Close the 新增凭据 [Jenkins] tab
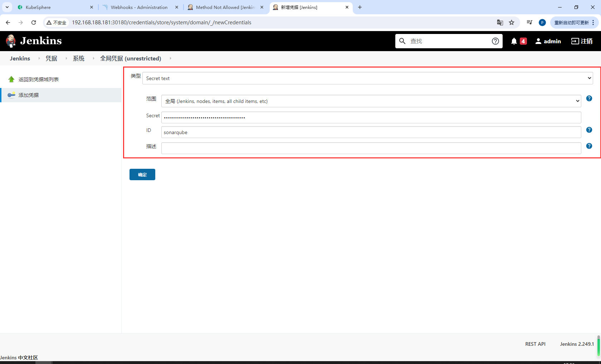This screenshot has height=364, width=601. (347, 7)
